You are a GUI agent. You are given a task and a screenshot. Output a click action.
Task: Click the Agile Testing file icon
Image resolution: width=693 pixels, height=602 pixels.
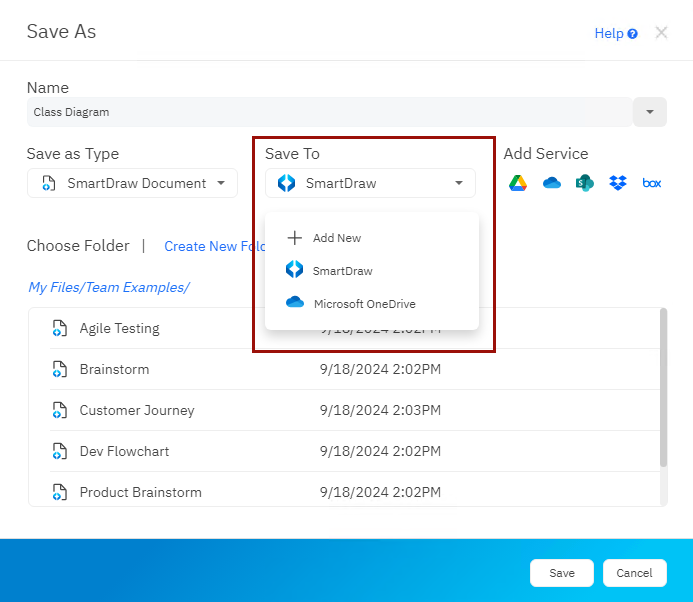point(60,328)
